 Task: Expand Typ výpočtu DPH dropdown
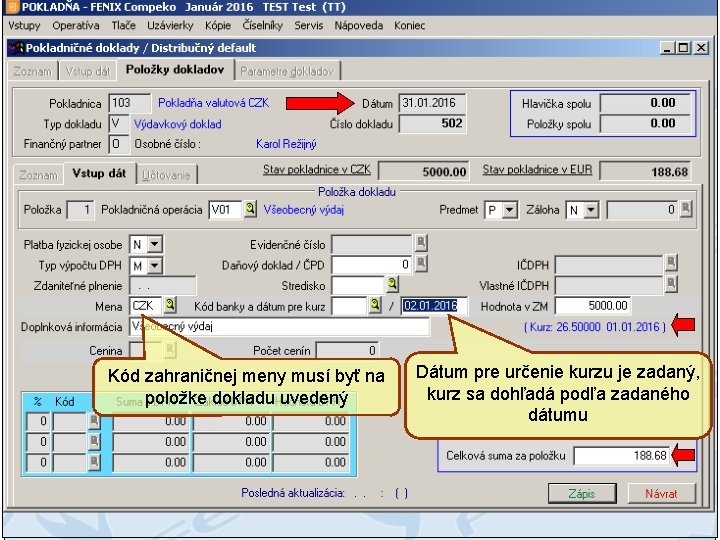tap(154, 265)
